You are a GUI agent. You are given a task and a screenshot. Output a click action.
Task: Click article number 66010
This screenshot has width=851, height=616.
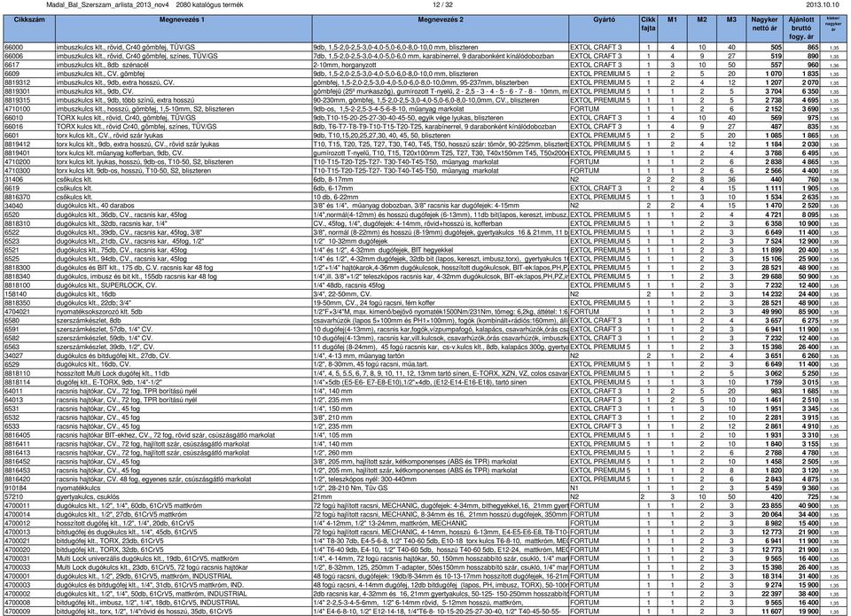click(14, 118)
